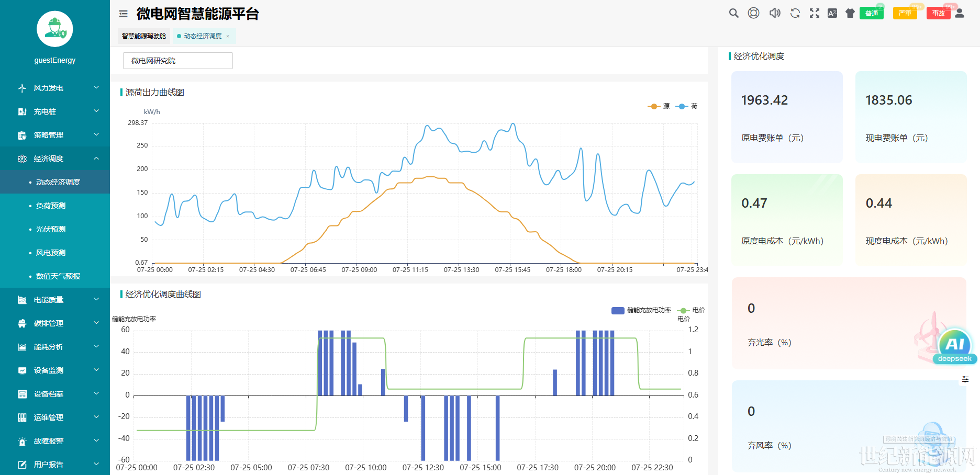Screen dimensions: 980x475
Task: Open the search magnifier in the header
Action: click(733, 14)
